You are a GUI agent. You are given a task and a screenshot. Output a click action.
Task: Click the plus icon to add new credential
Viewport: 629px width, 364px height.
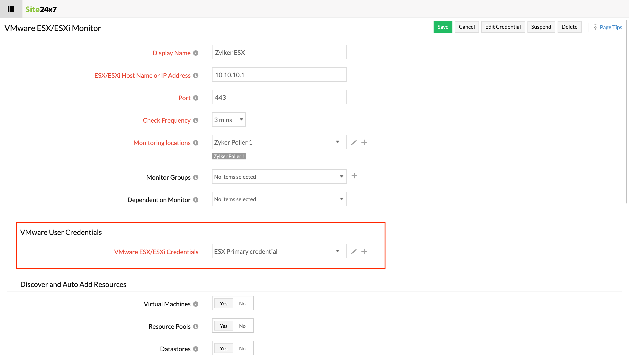click(x=364, y=251)
